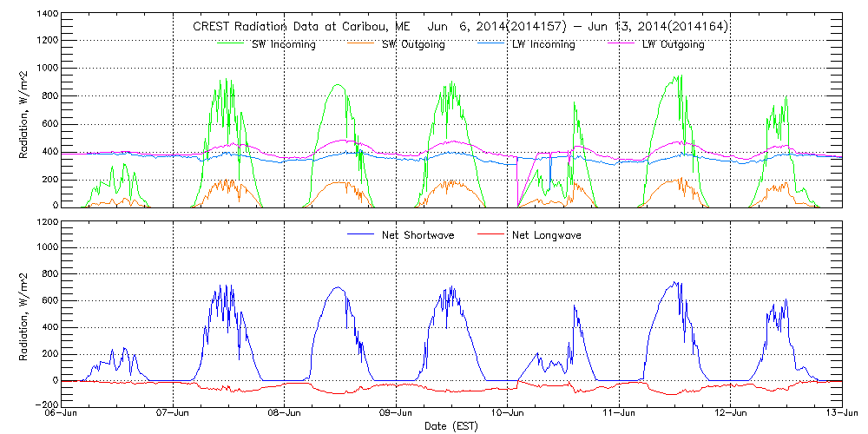868x434 pixels.
Task: Select the "SW Outgoing" legend label
Action: click(413, 44)
